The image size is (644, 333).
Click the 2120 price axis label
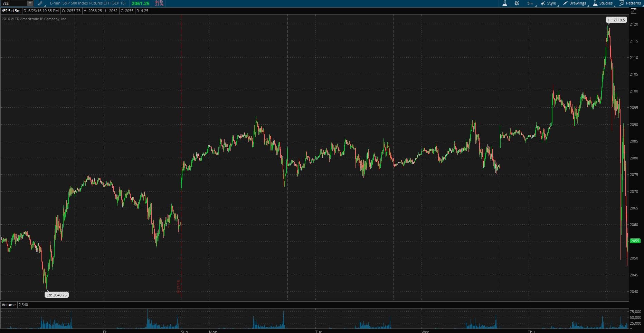pyautogui.click(x=634, y=24)
